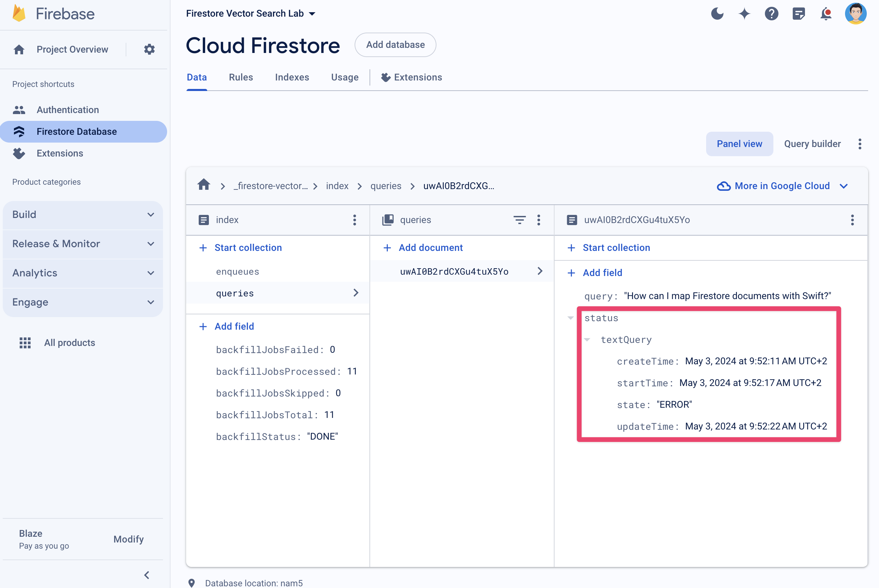Open More in Google Cloud dropdown
Image resolution: width=879 pixels, height=588 pixels.
(782, 186)
